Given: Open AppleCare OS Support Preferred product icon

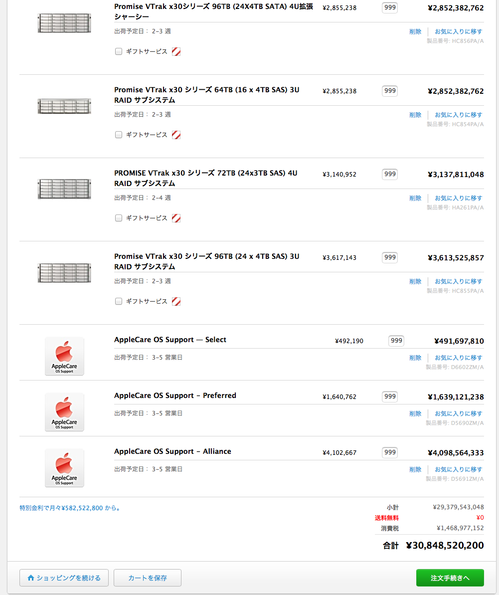Looking at the screenshot, I should click(x=65, y=412).
